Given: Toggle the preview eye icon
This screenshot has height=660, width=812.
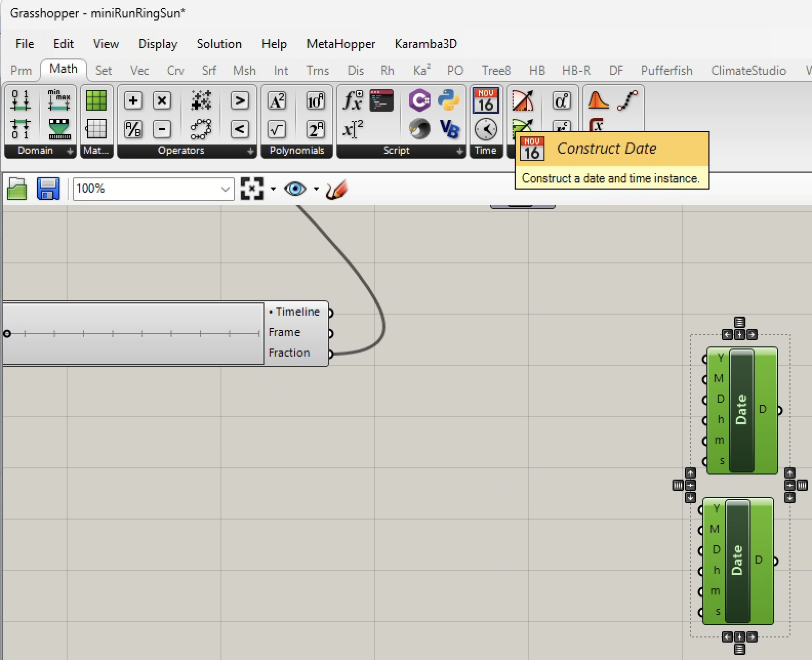Looking at the screenshot, I should click(295, 189).
